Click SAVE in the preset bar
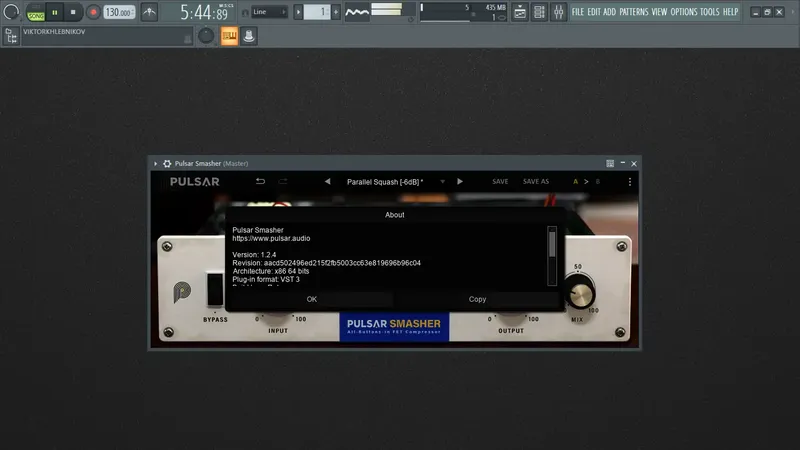 pos(500,182)
